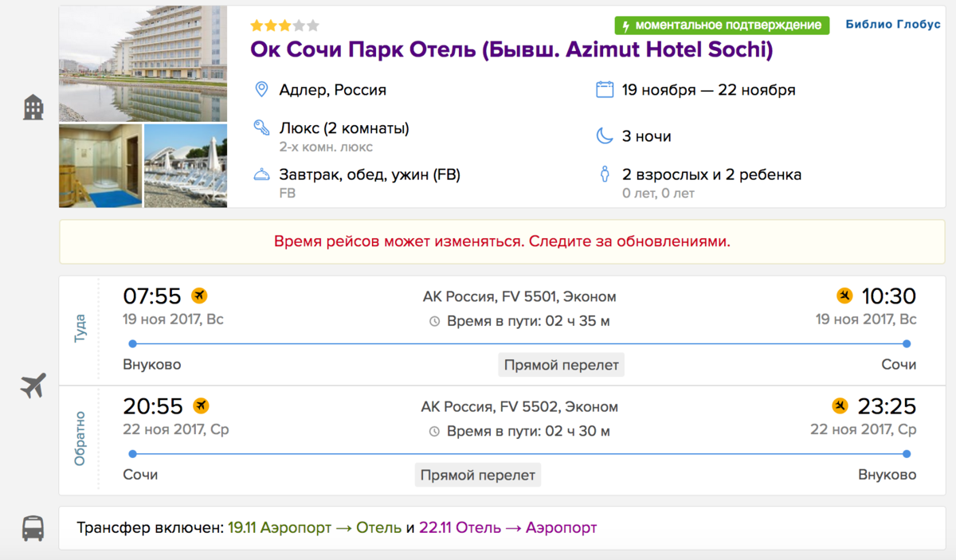The width and height of the screenshot is (956, 560).
Task: Click Прямой перелет label on outbound flight
Action: tap(561, 365)
